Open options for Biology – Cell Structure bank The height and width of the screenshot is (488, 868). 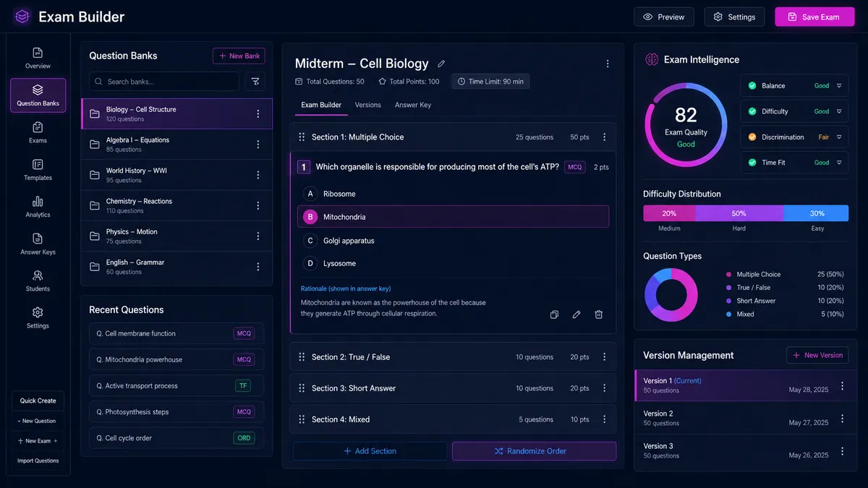[258, 114]
